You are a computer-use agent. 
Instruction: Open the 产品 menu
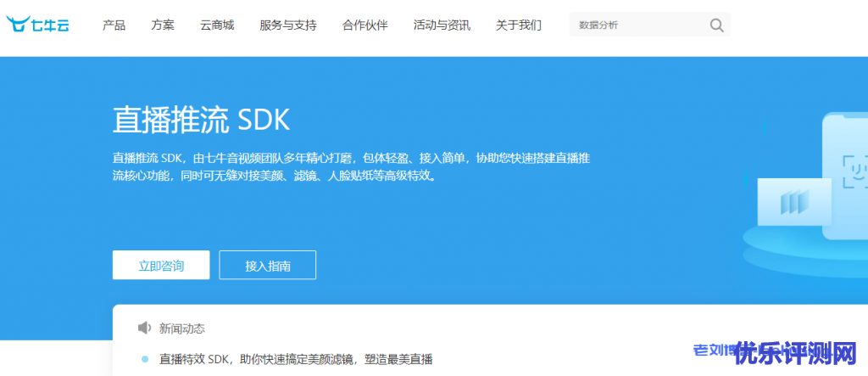coord(114,25)
